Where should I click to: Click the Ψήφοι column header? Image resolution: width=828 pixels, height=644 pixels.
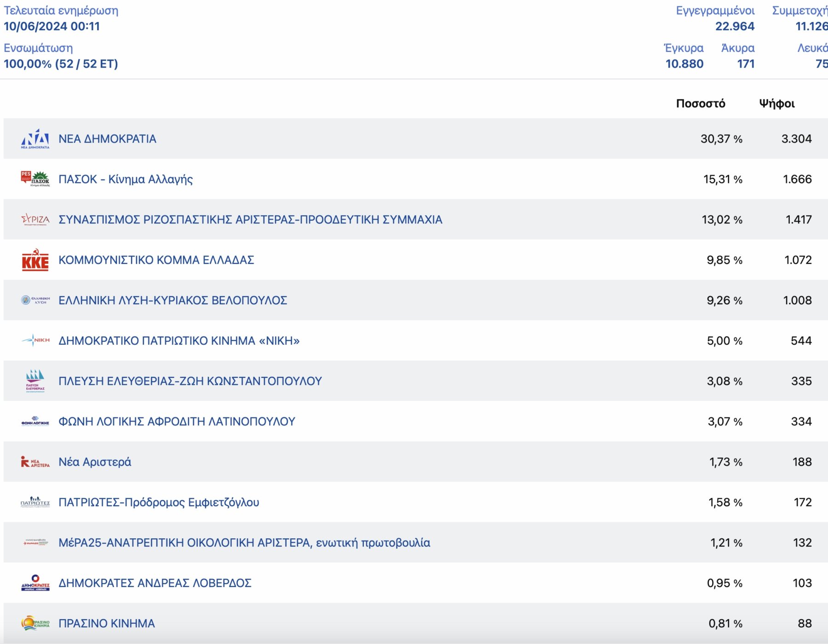[776, 103]
